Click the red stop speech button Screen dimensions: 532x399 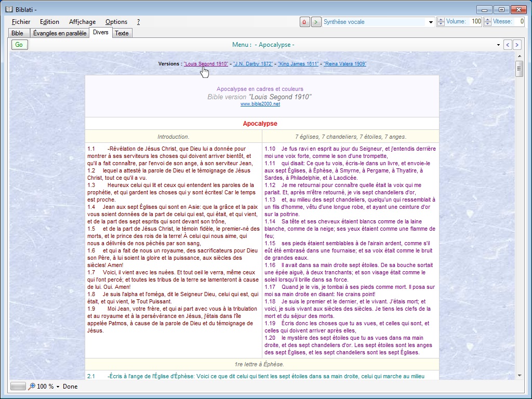pyautogui.click(x=304, y=22)
